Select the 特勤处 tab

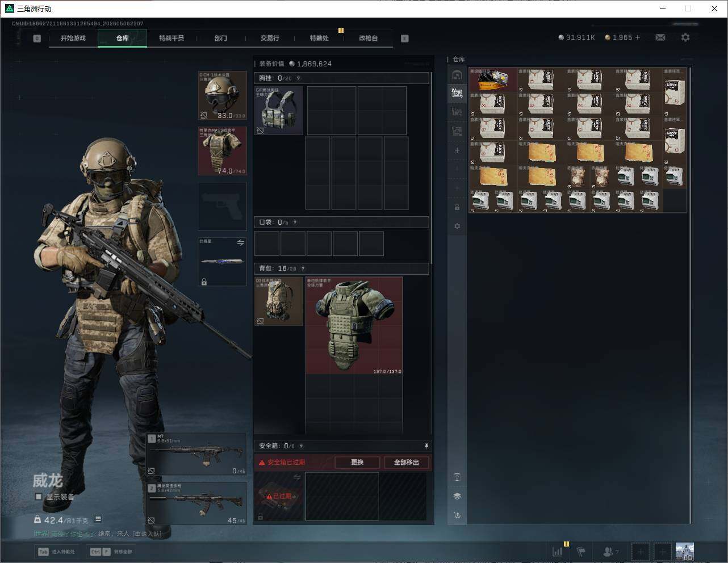click(x=319, y=38)
